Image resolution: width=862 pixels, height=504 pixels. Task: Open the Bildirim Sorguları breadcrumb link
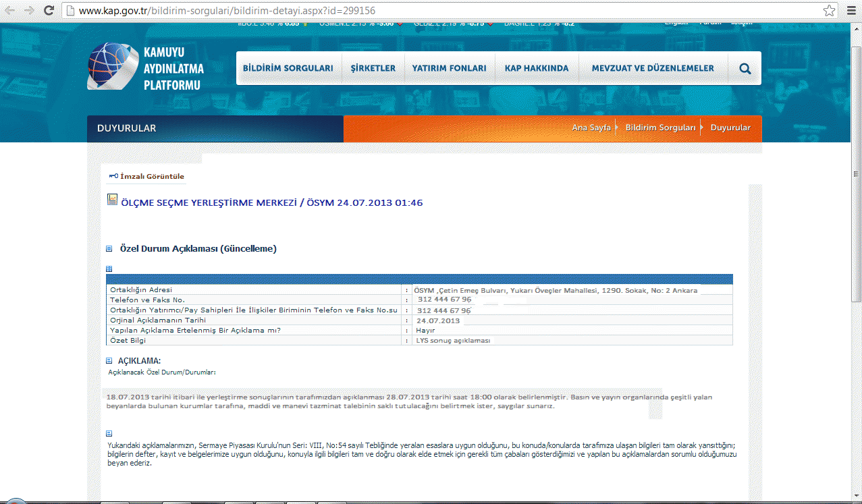coord(660,128)
